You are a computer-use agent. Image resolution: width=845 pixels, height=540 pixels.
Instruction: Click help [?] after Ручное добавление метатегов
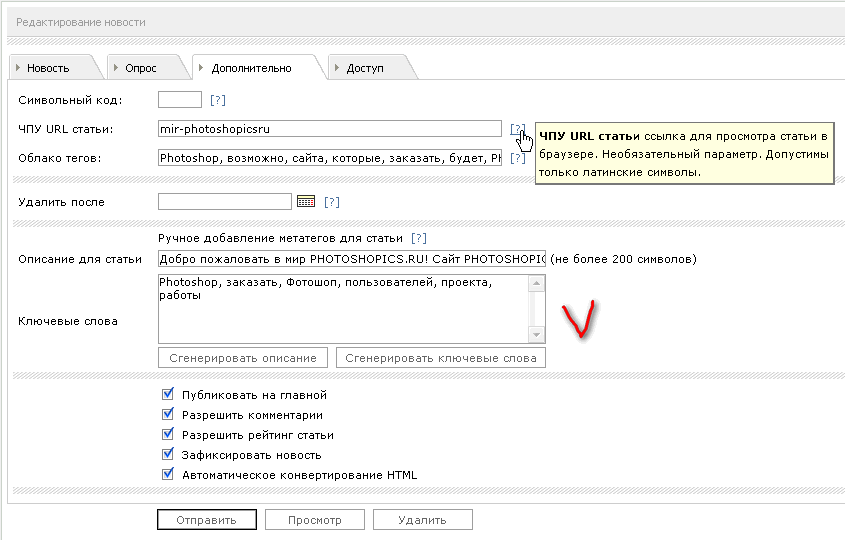(418, 238)
